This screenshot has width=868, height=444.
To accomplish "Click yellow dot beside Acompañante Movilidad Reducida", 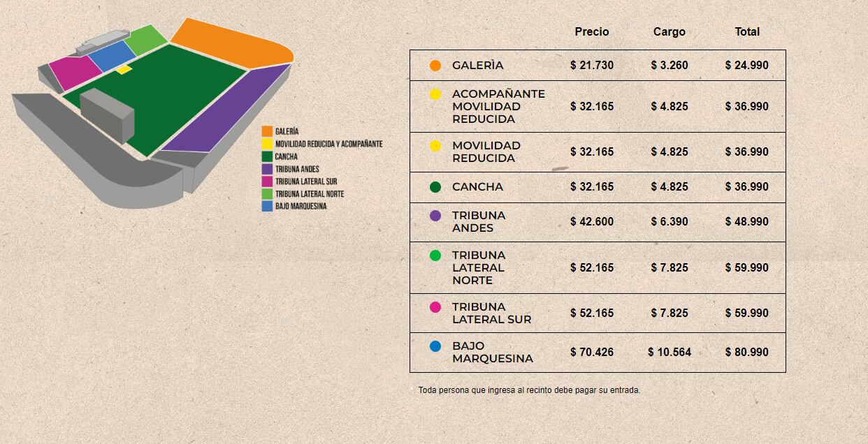I will tap(435, 94).
